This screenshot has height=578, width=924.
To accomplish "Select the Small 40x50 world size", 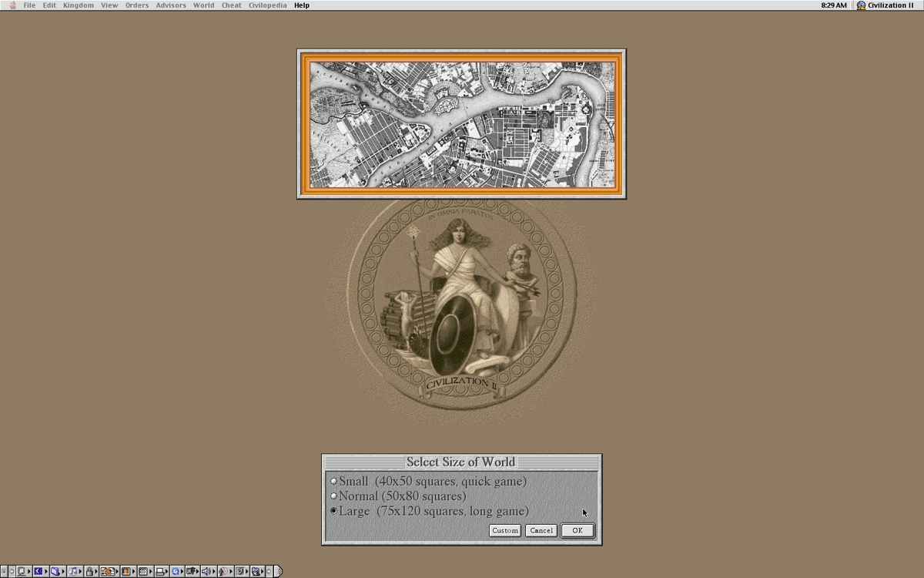I will [x=428, y=481].
